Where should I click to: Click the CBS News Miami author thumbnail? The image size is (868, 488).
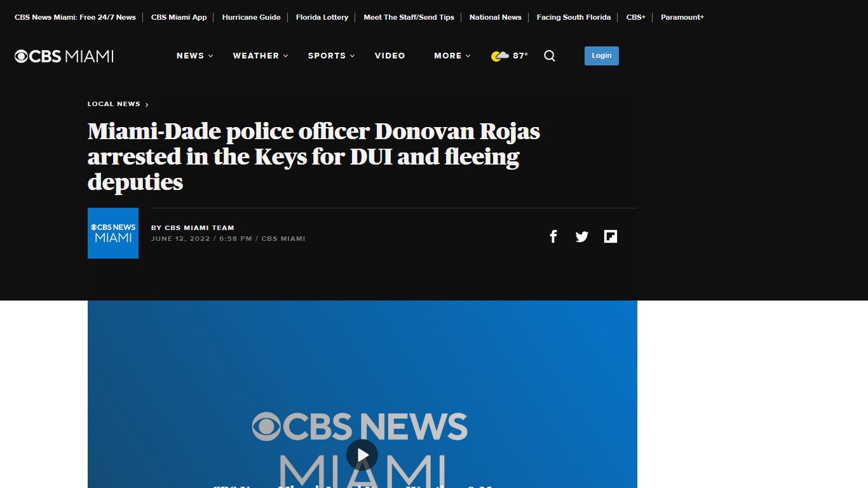113,233
